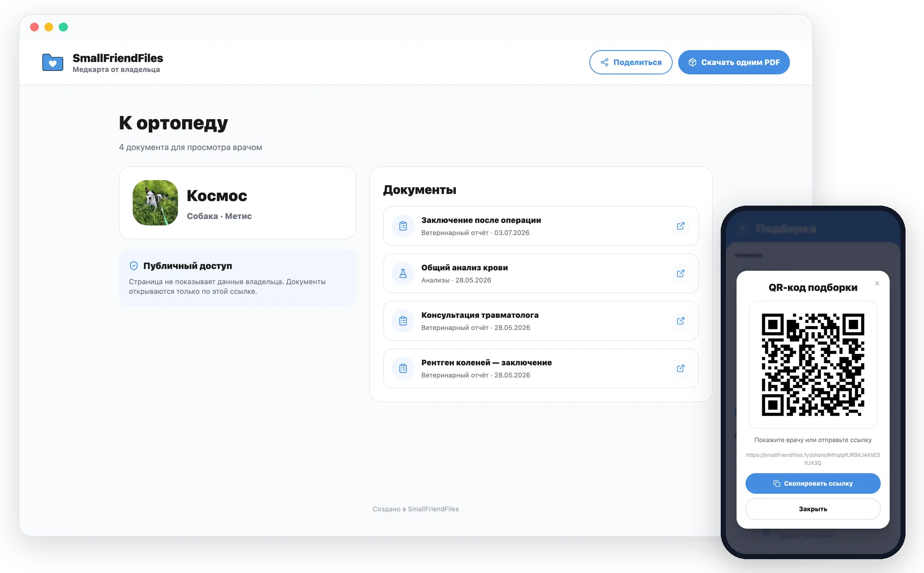Open Космос dog photo thumbnail
This screenshot has height=573, width=924.
tap(155, 203)
